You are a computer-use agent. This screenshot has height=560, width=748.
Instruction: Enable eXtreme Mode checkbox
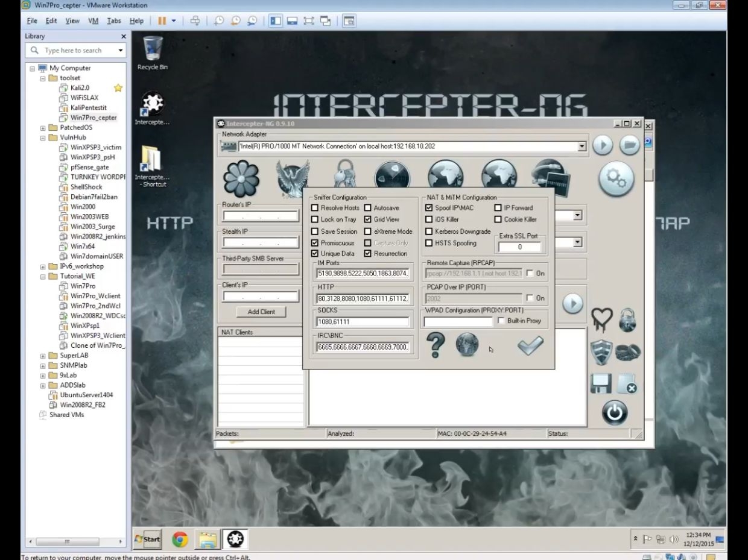367,231
